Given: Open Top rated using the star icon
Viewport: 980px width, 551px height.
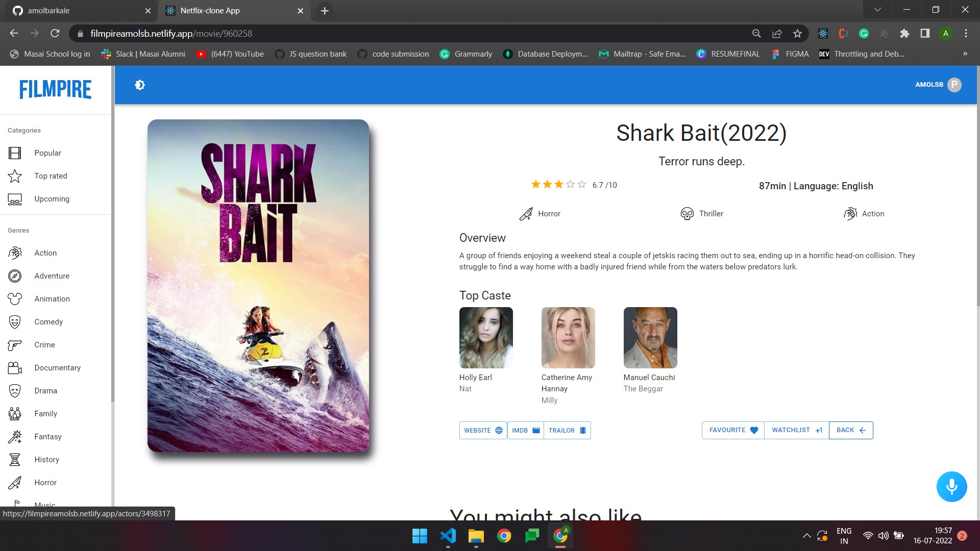Looking at the screenshot, I should click(x=15, y=176).
